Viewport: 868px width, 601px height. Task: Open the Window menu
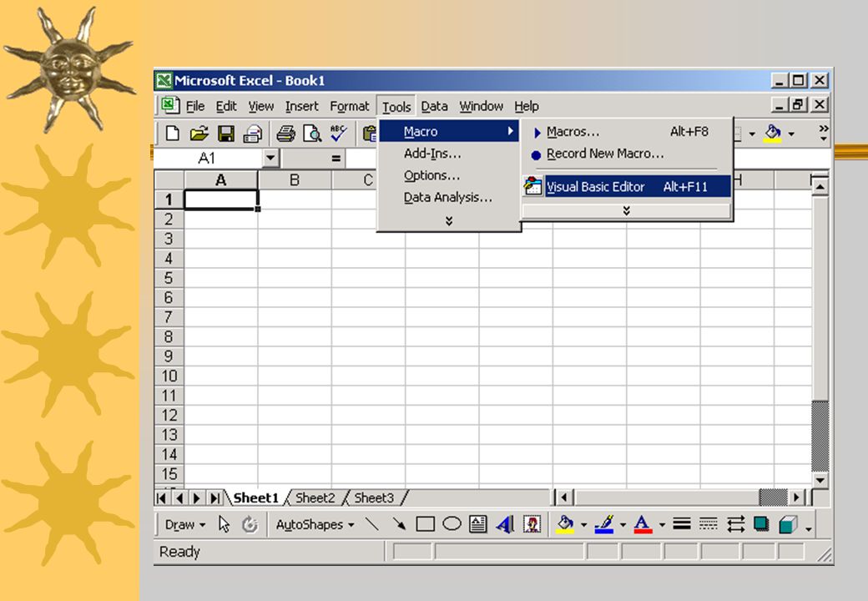481,106
